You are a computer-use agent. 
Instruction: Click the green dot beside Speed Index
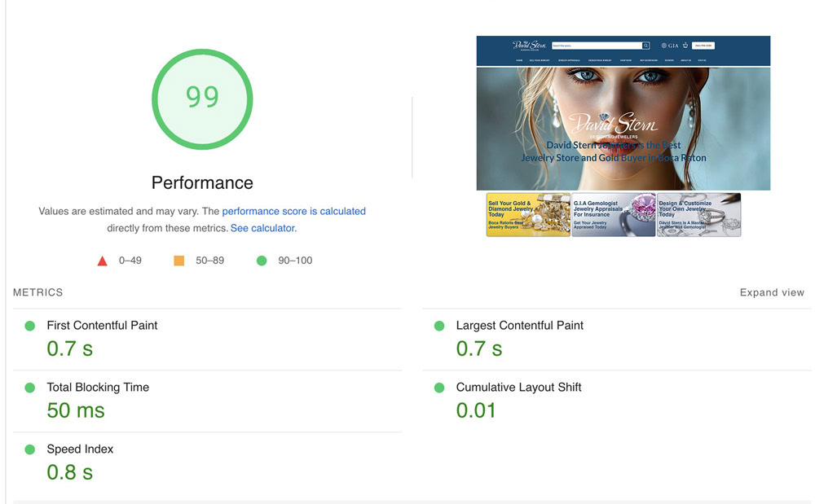[29, 449]
